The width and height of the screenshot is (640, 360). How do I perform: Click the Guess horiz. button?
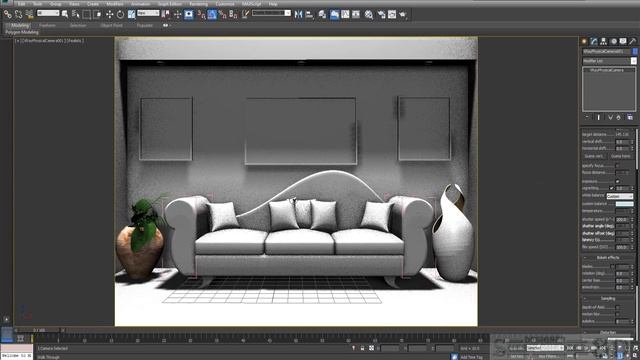[620, 156]
